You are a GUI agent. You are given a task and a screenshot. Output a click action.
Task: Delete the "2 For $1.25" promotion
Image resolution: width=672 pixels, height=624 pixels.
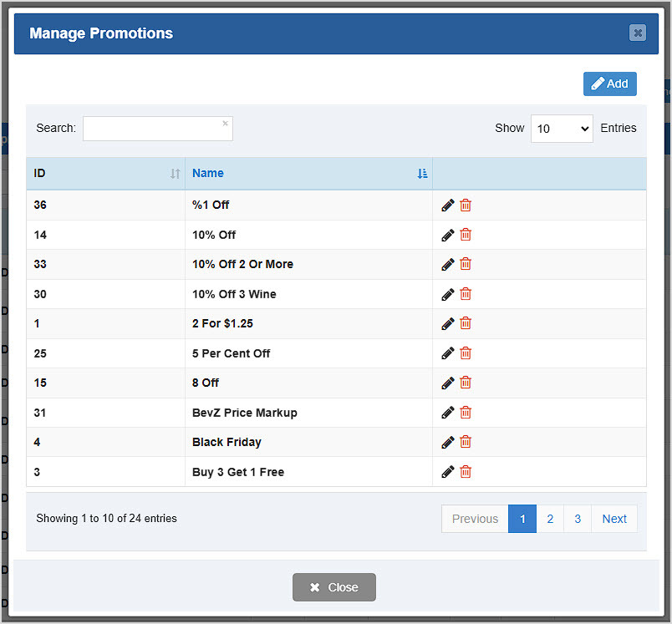click(x=466, y=323)
